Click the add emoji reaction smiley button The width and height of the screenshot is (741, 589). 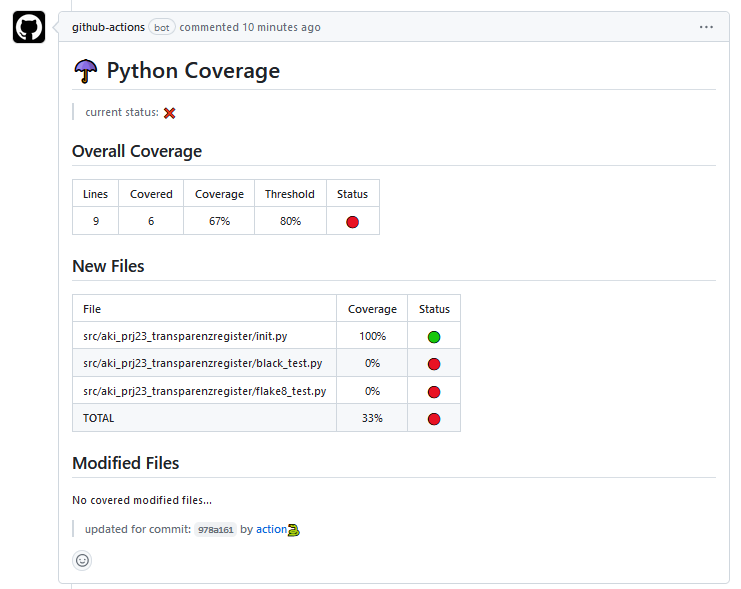point(83,560)
